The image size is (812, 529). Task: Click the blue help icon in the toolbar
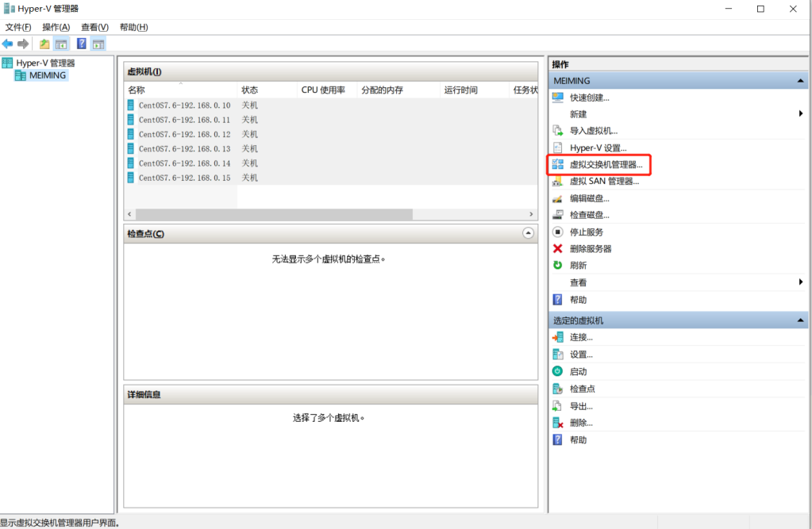pyautogui.click(x=81, y=44)
